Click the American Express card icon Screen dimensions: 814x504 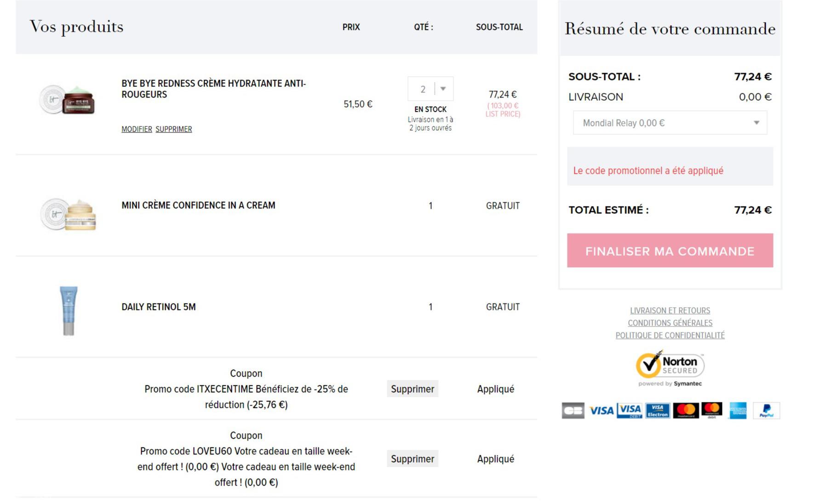click(738, 411)
